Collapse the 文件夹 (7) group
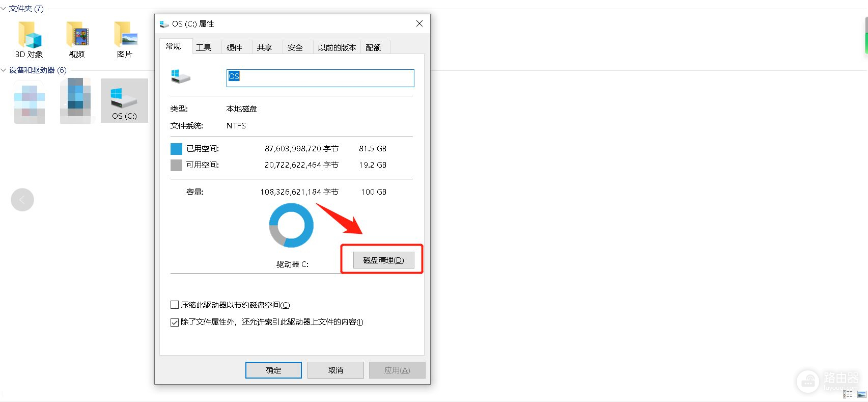Screen dimensions: 868x402 point(4,9)
